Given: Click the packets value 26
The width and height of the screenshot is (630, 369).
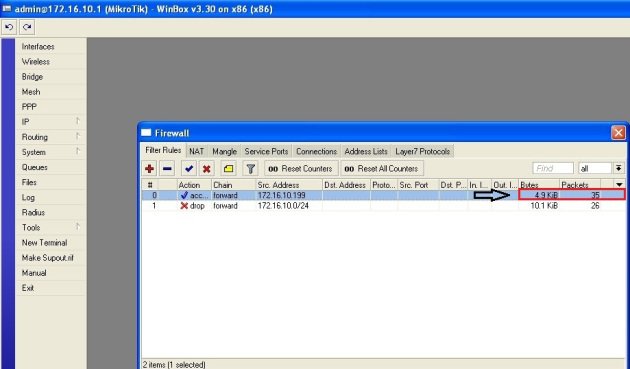Looking at the screenshot, I should pyautogui.click(x=595, y=206).
